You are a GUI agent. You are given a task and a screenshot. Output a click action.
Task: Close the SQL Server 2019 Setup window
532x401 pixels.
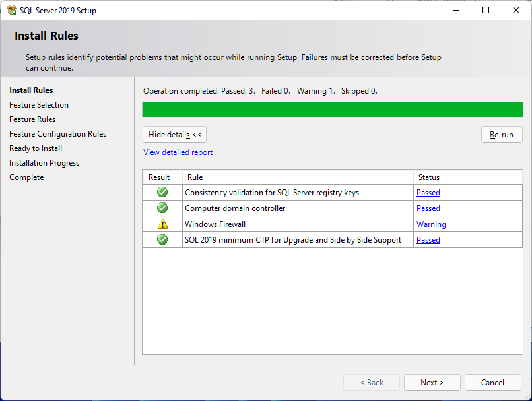pyautogui.click(x=516, y=10)
